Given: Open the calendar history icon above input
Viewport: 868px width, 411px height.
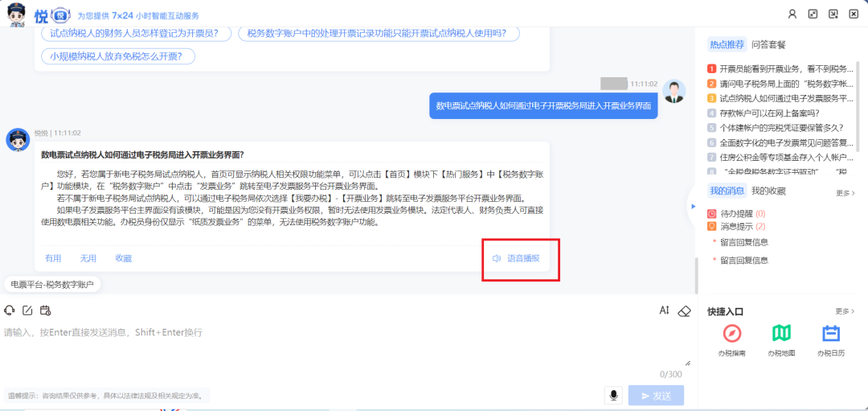Looking at the screenshot, I should pos(45,310).
